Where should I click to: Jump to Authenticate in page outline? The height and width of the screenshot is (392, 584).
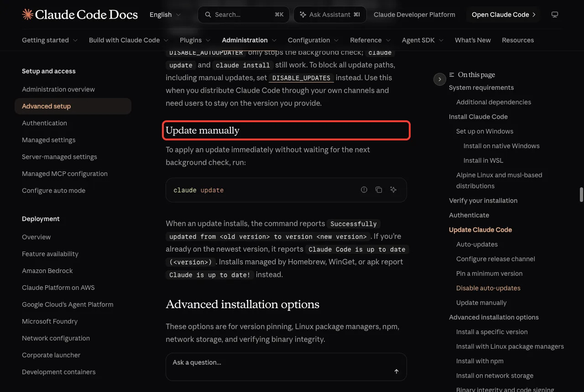(469, 215)
